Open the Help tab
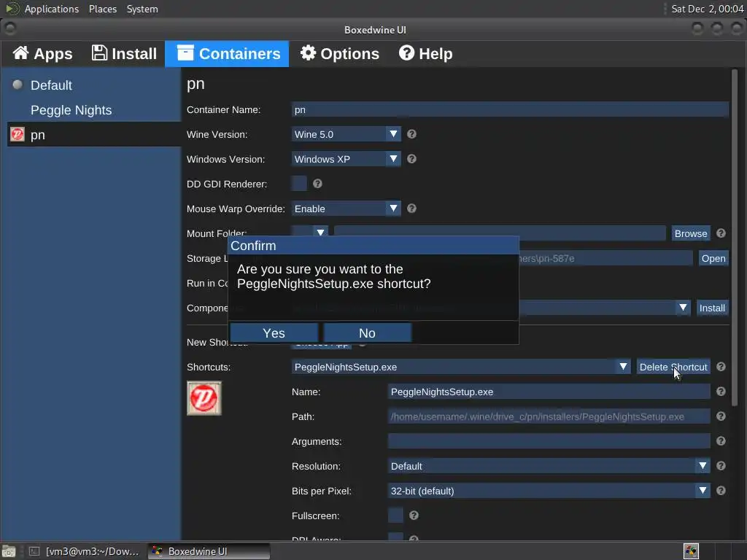The height and width of the screenshot is (560, 747). click(x=425, y=54)
